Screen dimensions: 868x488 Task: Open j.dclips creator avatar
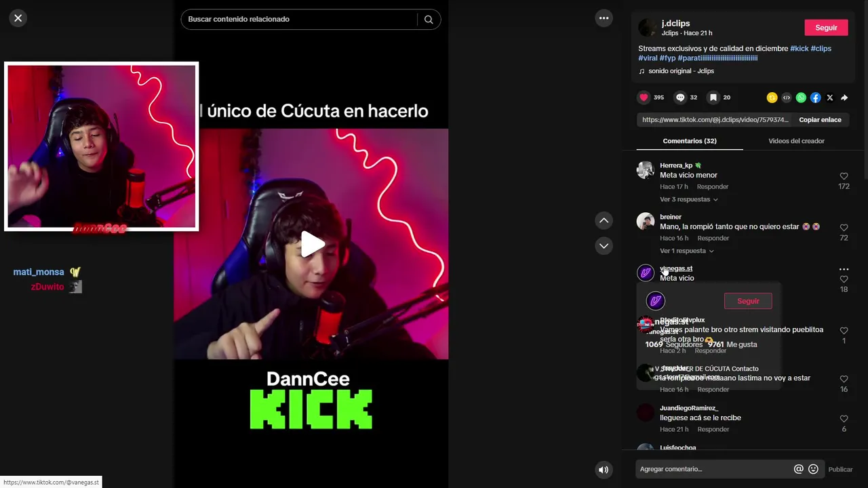coord(648,28)
